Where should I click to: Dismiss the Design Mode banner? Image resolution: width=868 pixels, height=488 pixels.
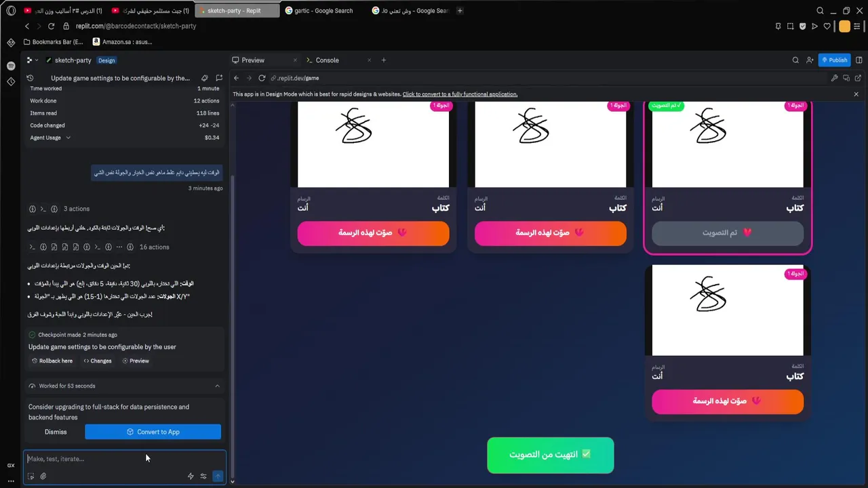pos(856,94)
